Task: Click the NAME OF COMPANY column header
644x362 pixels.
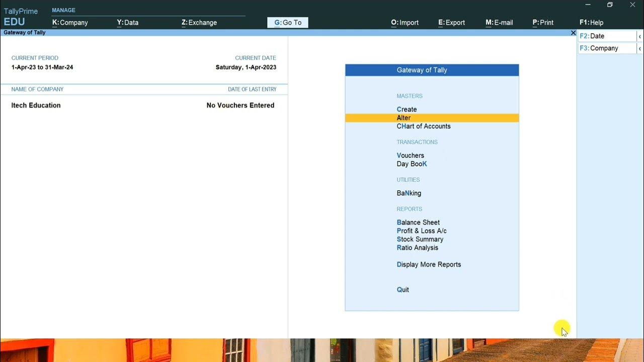Action: (37, 89)
